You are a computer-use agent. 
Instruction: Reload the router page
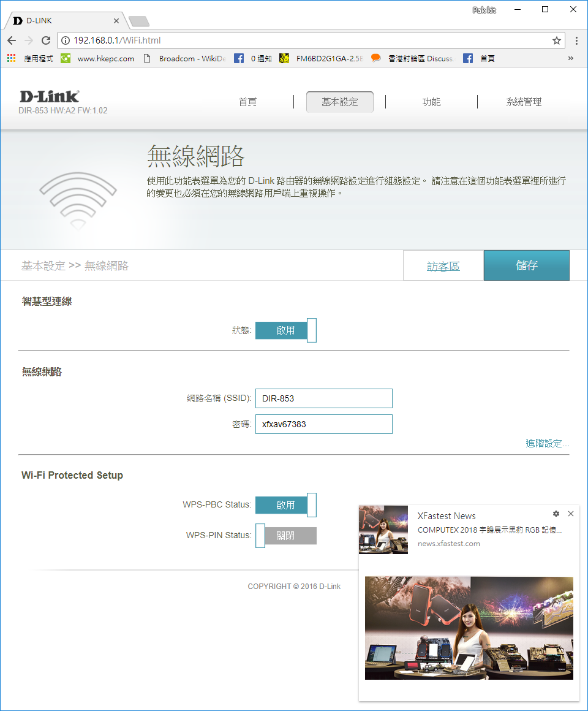pyautogui.click(x=46, y=40)
